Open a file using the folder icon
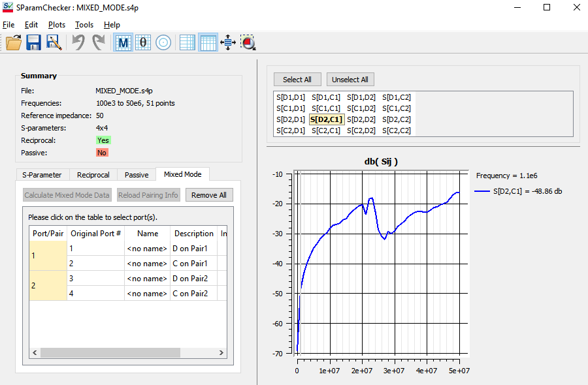This screenshot has width=588, height=385. pyautogui.click(x=13, y=42)
